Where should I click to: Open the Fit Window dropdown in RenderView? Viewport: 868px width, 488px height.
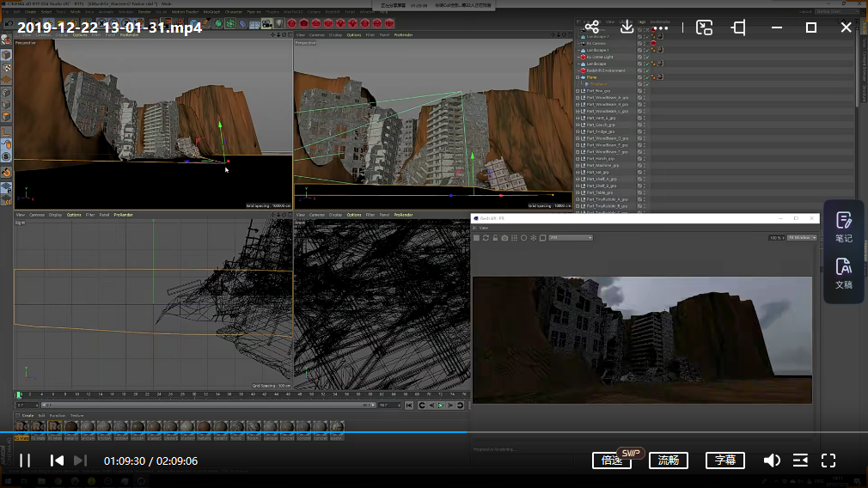[x=802, y=238]
